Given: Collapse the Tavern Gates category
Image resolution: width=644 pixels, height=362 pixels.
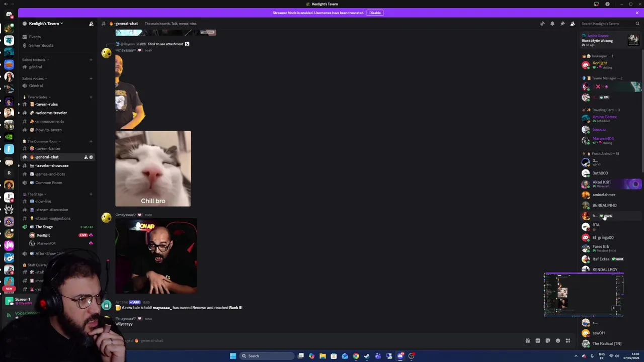Looking at the screenshot, I should [x=38, y=97].
